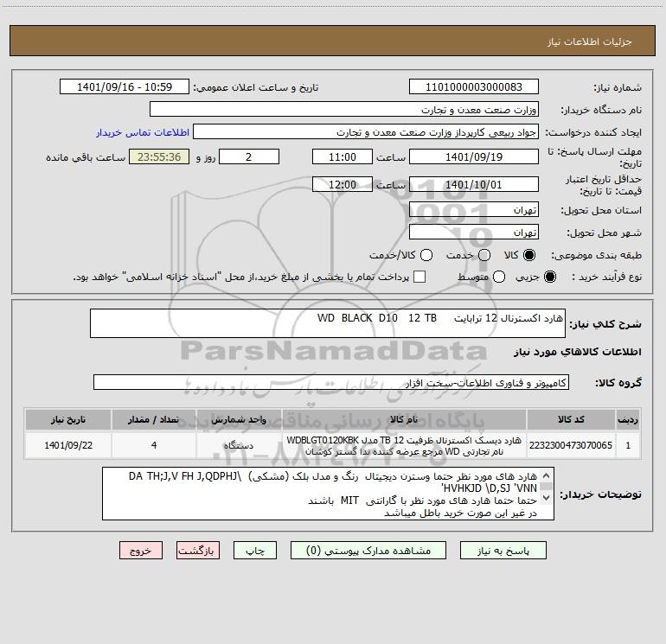Click the ردیف column header
Image resolution: width=666 pixels, height=644 pixels.
628,419
